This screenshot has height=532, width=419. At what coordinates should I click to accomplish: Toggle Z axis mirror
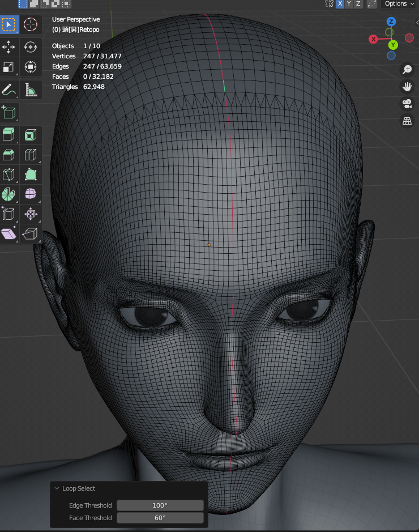click(x=358, y=4)
